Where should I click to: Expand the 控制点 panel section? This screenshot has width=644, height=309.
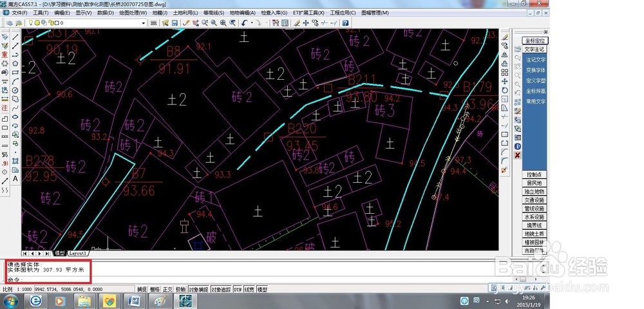point(535,175)
